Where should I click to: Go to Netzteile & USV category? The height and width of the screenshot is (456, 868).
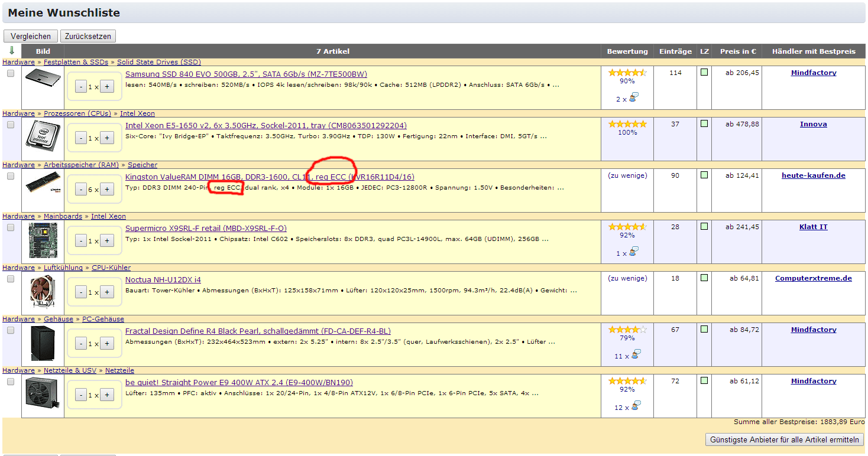pos(70,370)
